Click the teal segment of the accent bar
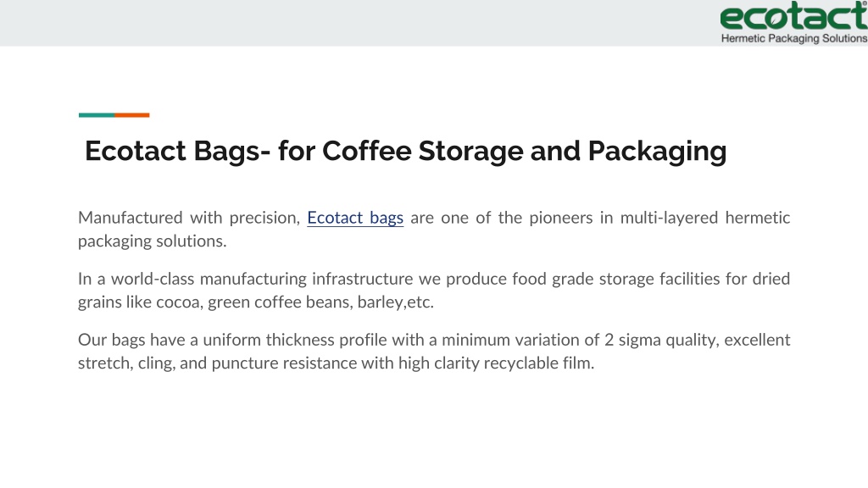The width and height of the screenshot is (868, 488). click(x=97, y=115)
